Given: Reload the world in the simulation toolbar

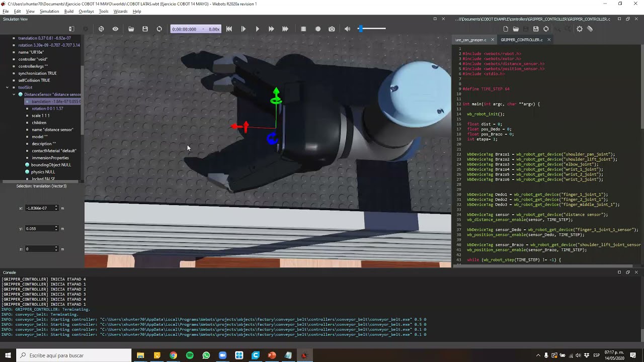Looking at the screenshot, I should [x=159, y=29].
